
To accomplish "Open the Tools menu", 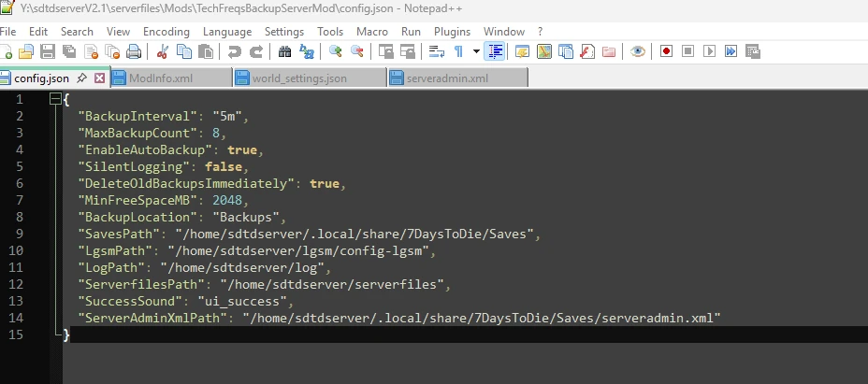I will click(330, 32).
